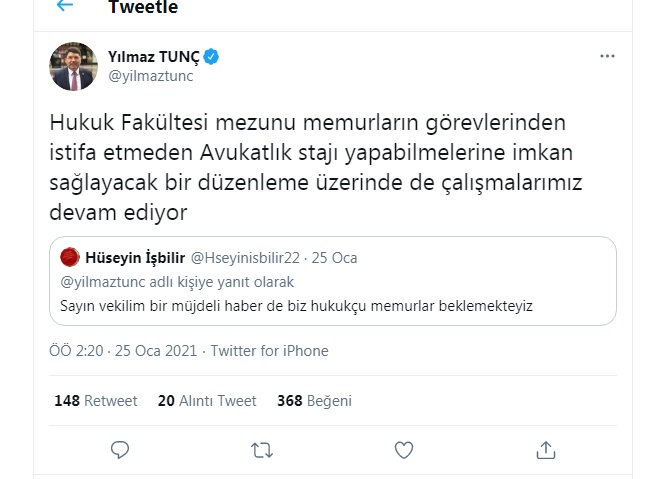Image resolution: width=653 pixels, height=479 pixels.
Task: Open Yılmaz TUNÇ profile picture
Action: tap(73, 66)
